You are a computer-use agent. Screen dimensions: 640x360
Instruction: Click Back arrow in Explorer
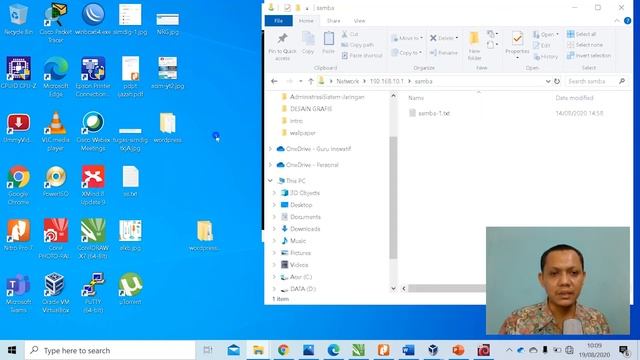(274, 81)
